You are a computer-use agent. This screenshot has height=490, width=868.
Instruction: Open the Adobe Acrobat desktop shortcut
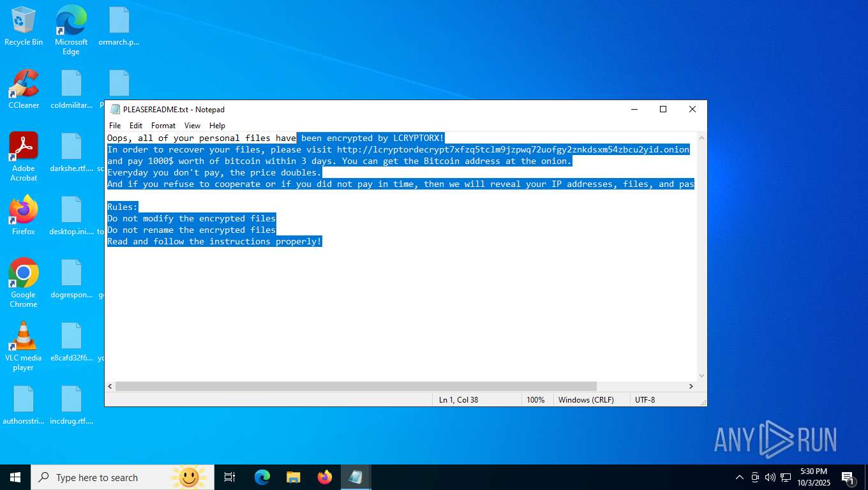click(x=24, y=157)
